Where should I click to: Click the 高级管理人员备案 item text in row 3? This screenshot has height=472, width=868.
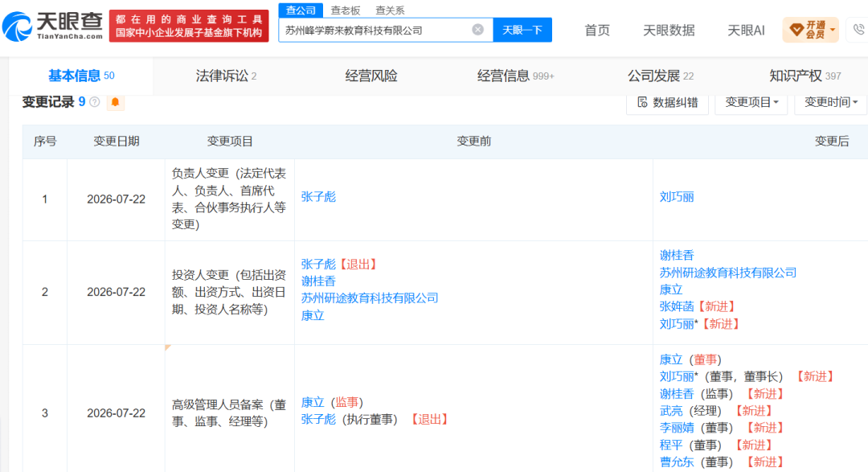[x=229, y=413]
